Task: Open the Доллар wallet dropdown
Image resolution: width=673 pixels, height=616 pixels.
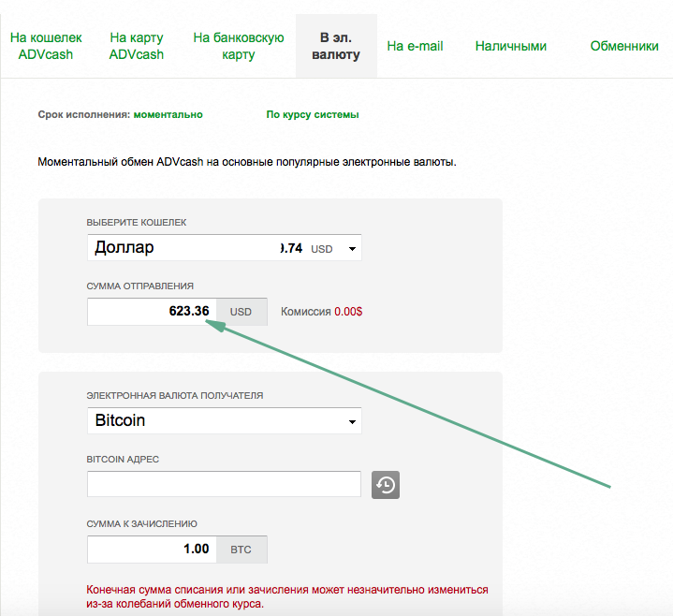Action: tap(224, 248)
